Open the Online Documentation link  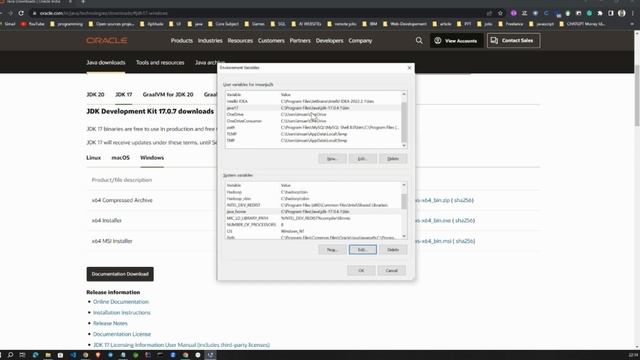pos(121,302)
